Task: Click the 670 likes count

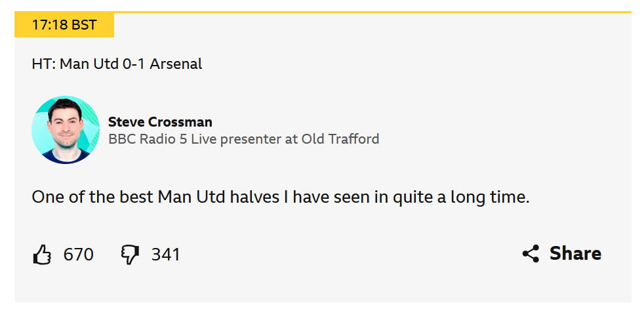Action: (x=79, y=255)
